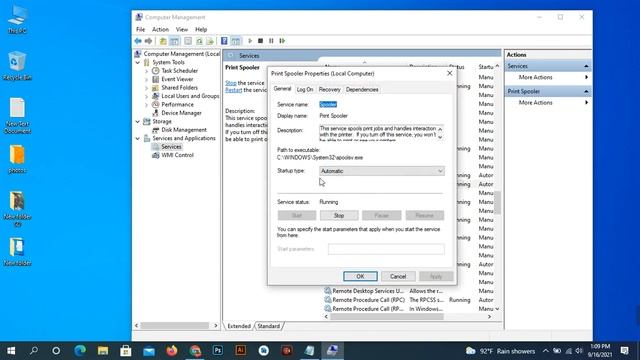The height and width of the screenshot is (360, 640).
Task: Open the File menu
Action: (140, 29)
